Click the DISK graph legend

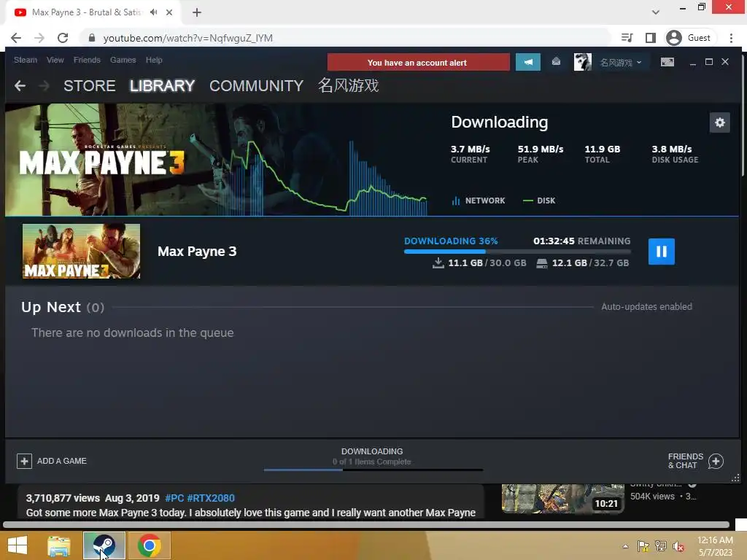(539, 201)
